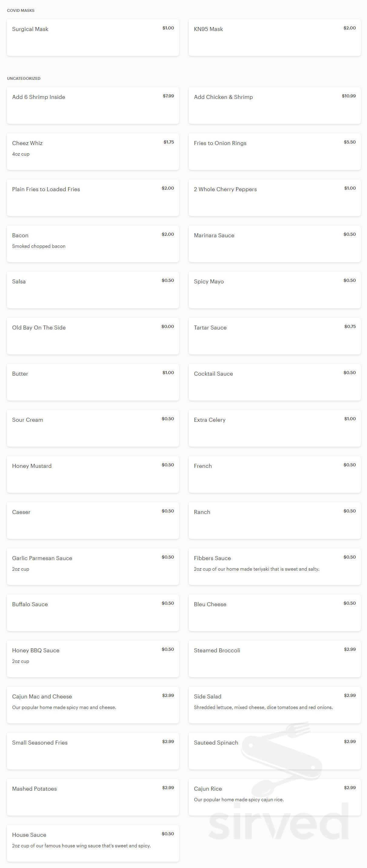Pick Fries to Onion Rings upgrade
The image size is (367, 868).
pos(274,152)
